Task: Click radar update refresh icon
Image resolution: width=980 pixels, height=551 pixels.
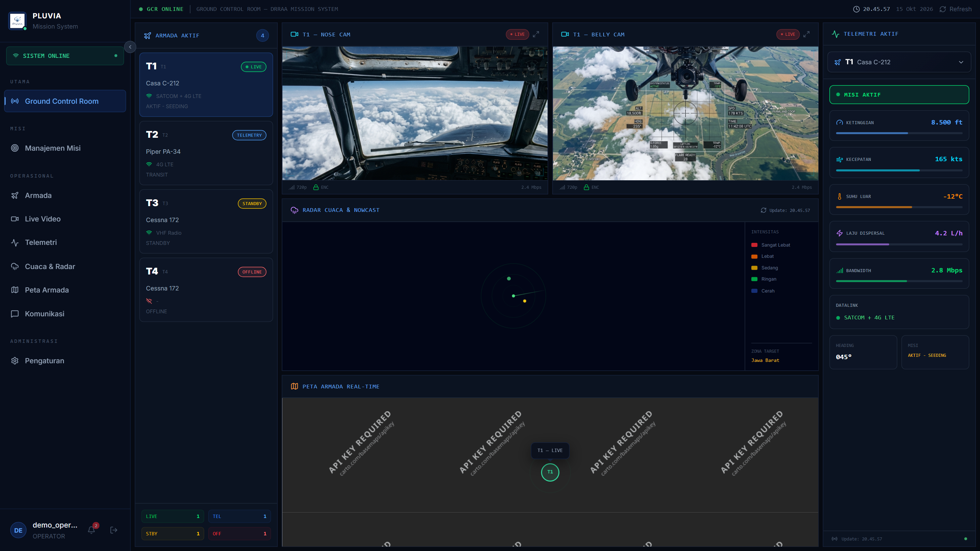Action: point(764,210)
